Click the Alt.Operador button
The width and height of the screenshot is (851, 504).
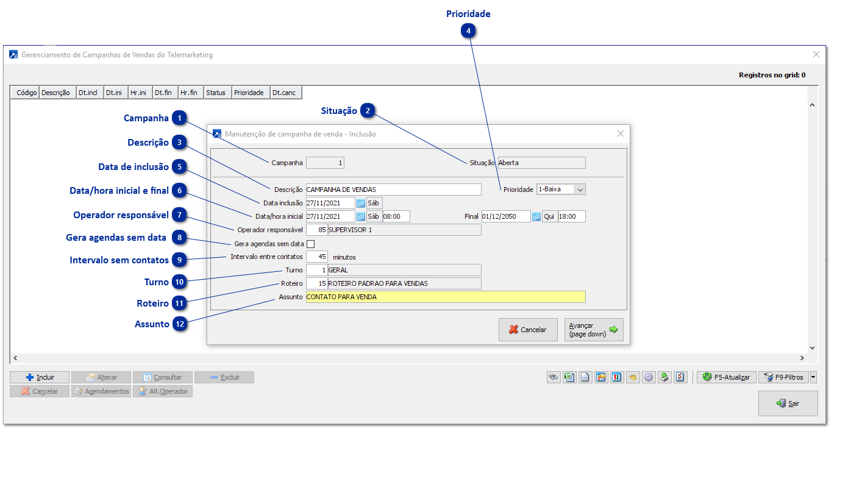pos(163,391)
